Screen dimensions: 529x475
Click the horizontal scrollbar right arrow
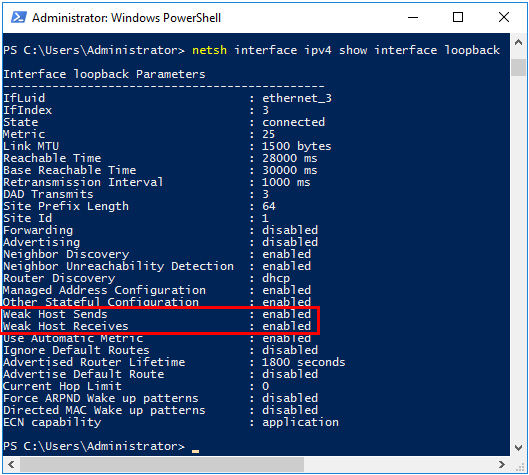(x=502, y=465)
